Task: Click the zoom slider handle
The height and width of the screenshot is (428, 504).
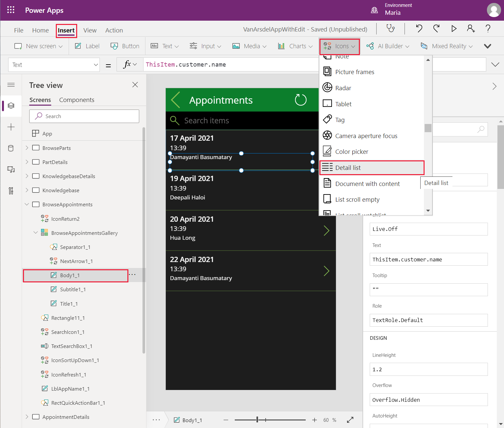Action: pos(257,420)
